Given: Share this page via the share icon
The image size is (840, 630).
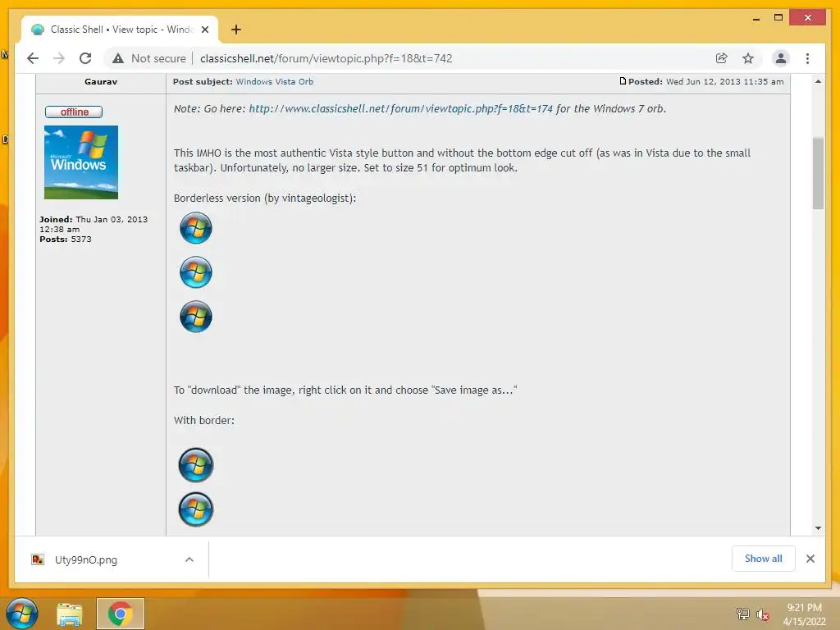Looking at the screenshot, I should pyautogui.click(x=722, y=58).
